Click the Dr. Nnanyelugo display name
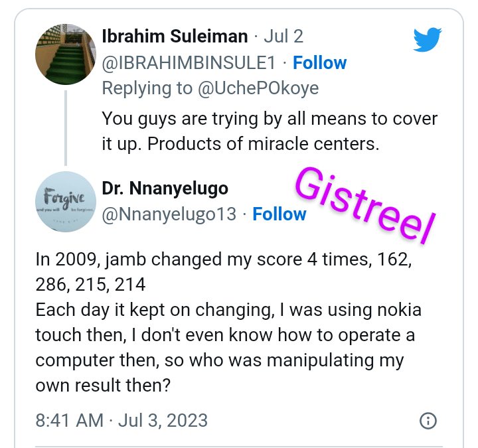 165,188
